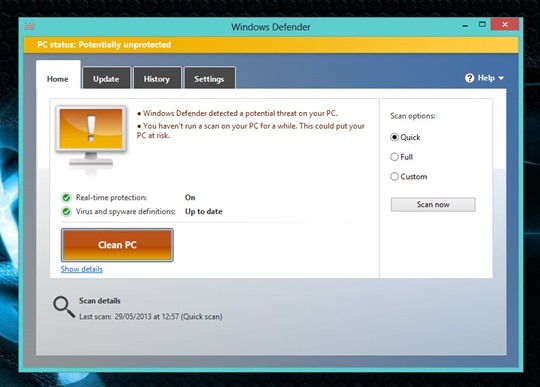Click the Scan options heading
Viewport: 540px width, 387px height.
click(413, 116)
